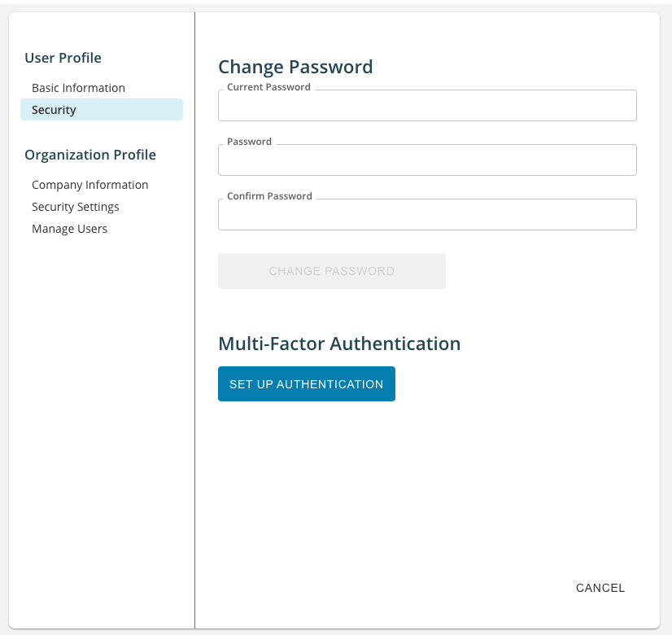Select the password confirmation input
The image size is (672, 635).
coord(427,214)
